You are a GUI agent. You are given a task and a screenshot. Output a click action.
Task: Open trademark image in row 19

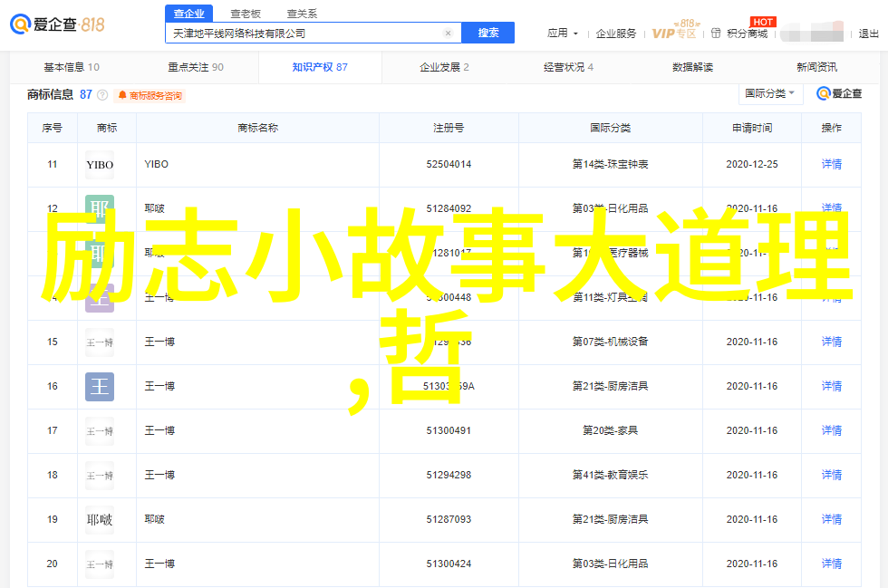100,519
